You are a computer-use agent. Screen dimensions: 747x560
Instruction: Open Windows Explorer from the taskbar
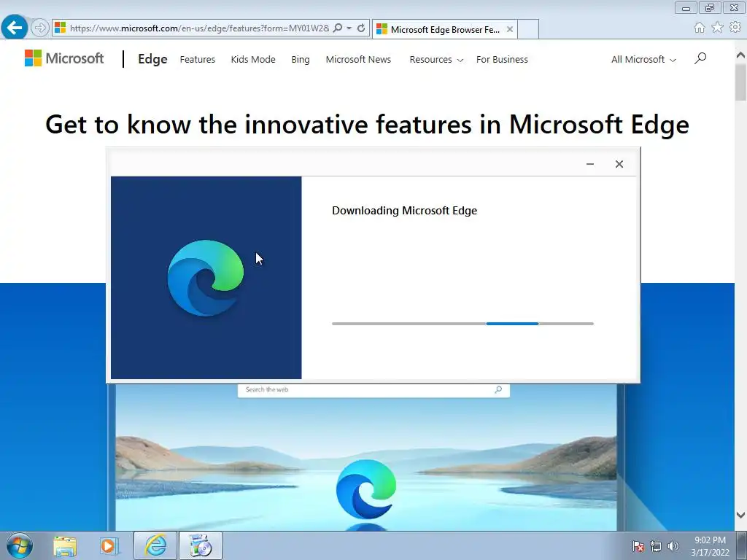pos(65,546)
